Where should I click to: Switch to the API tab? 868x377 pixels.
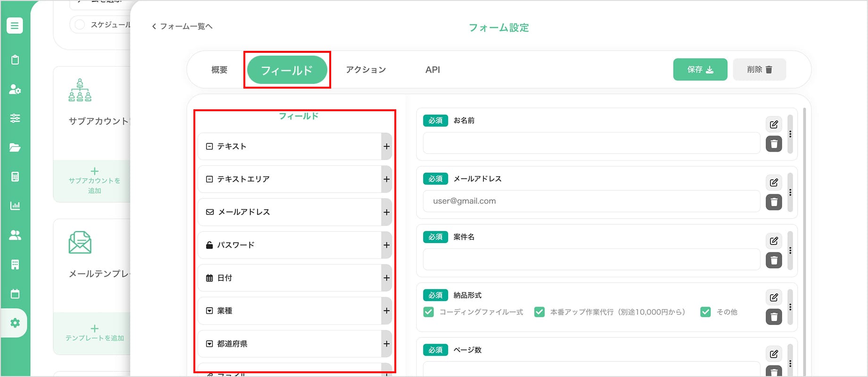[433, 70]
